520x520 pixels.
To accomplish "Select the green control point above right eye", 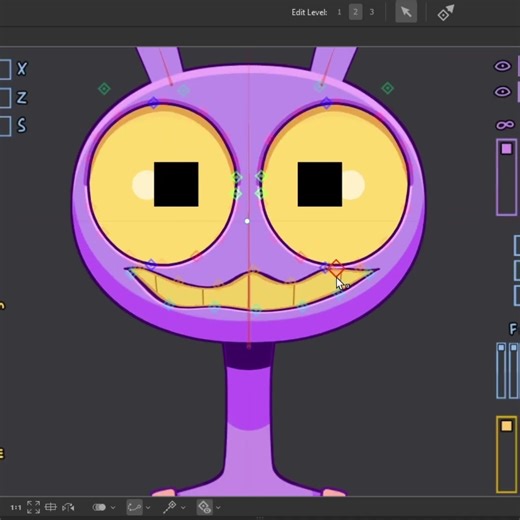I will (x=387, y=88).
